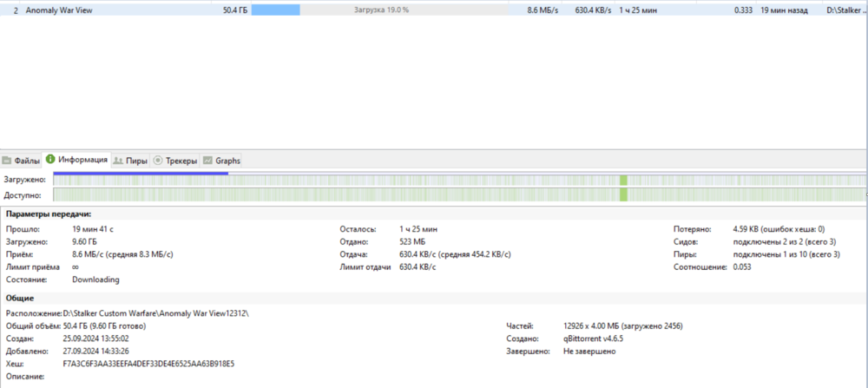Viewport: 868px width, 388px height.
Task: Click the D:\Stalker save path cell
Action: click(847, 10)
